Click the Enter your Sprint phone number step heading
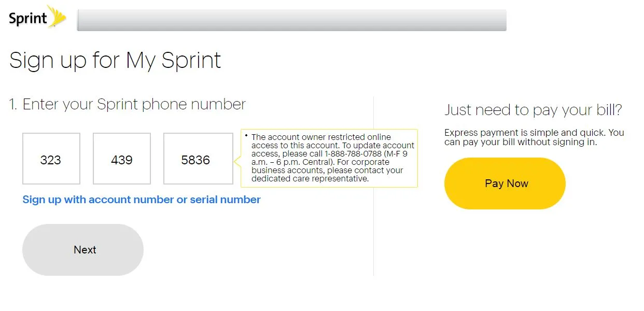This screenshot has width=644, height=311. tap(128, 104)
